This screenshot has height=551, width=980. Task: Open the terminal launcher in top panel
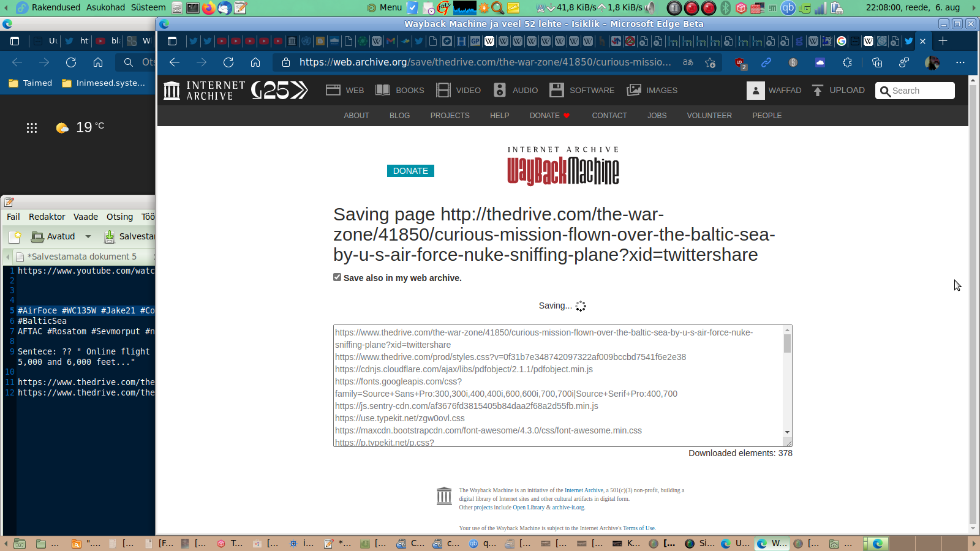coord(193,8)
